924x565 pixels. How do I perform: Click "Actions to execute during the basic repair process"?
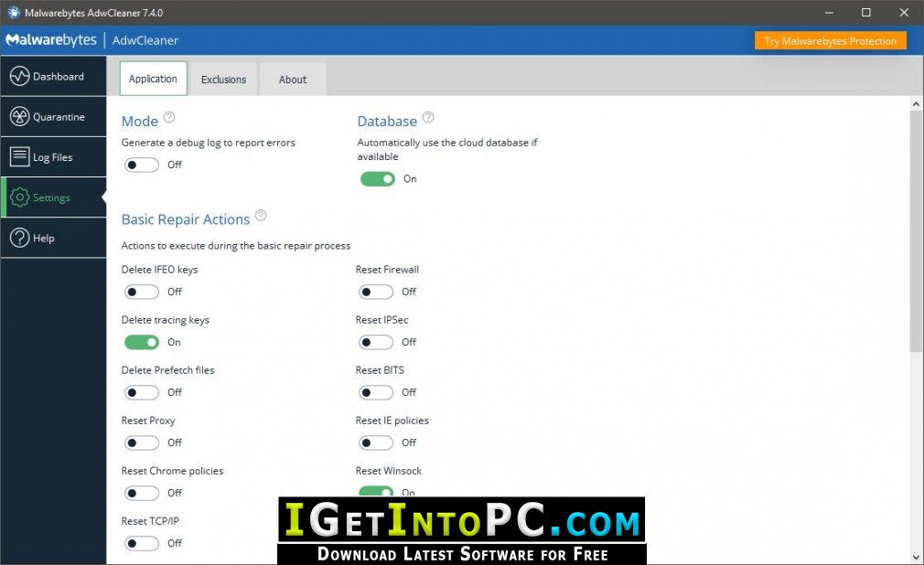236,246
